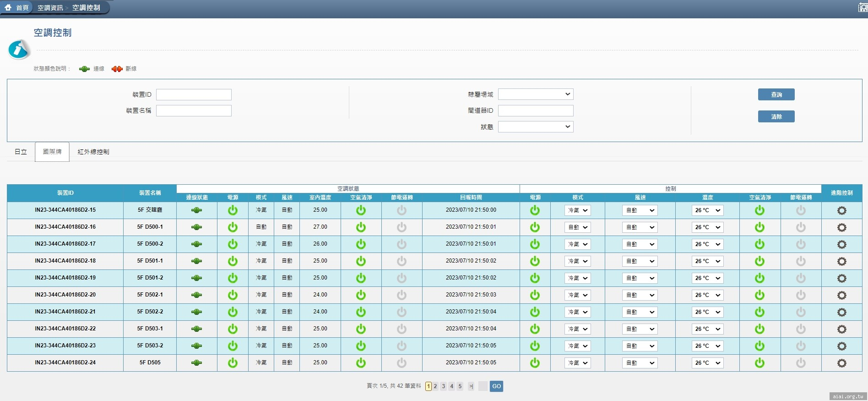868x401 pixels.
Task: Open advanced control gear for 5F D502-2
Action: pyautogui.click(x=841, y=312)
